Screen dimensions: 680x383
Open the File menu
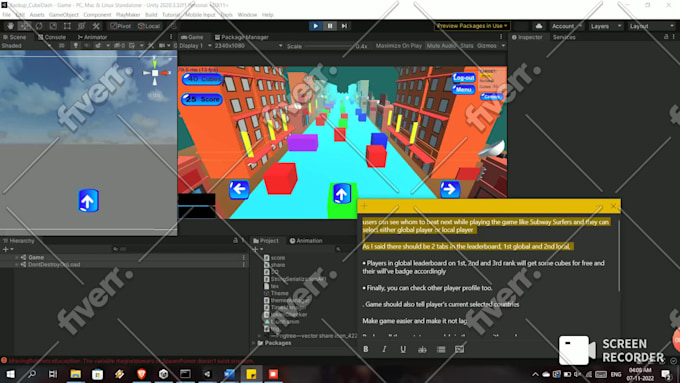coord(7,15)
